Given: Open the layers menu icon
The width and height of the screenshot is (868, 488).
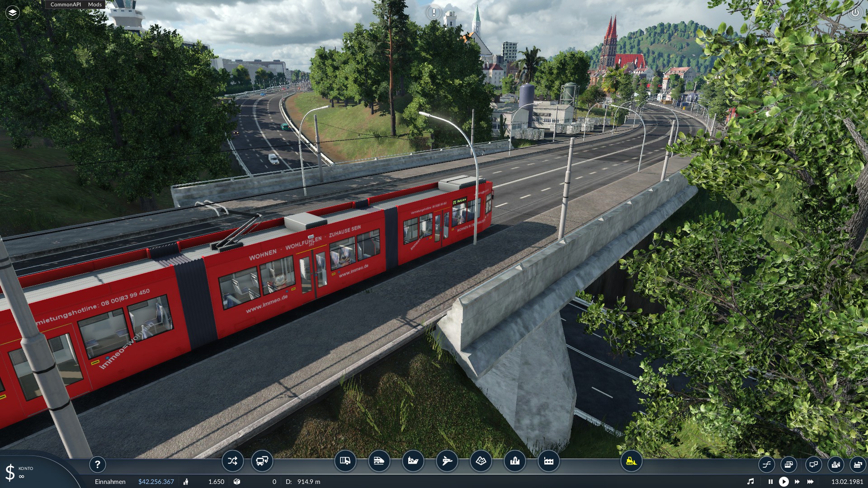Looking at the screenshot, I should click(x=13, y=13).
